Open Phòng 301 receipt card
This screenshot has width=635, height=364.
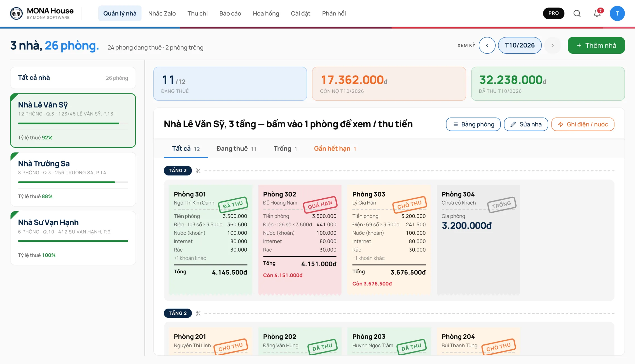pyautogui.click(x=210, y=240)
